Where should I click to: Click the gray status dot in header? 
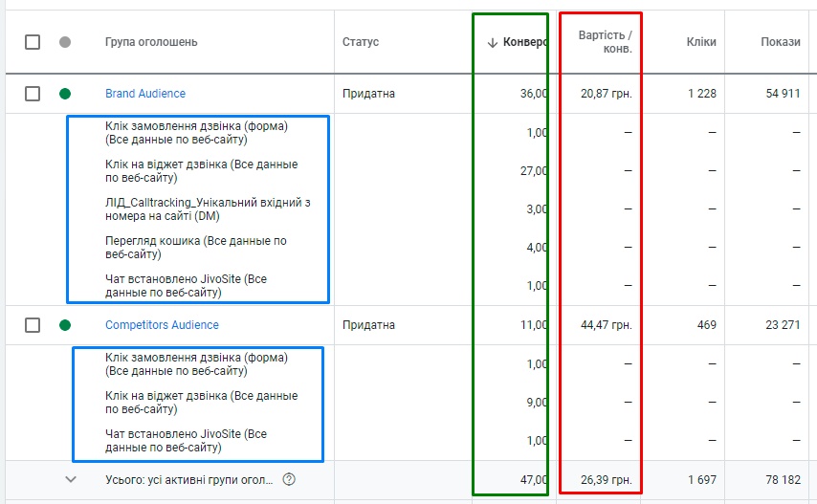pyautogui.click(x=64, y=42)
